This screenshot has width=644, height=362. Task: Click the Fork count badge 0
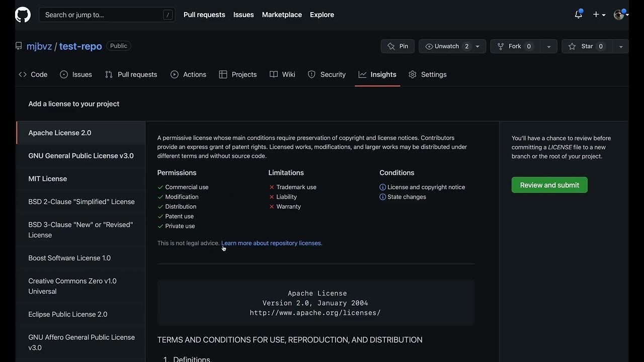pyautogui.click(x=529, y=46)
